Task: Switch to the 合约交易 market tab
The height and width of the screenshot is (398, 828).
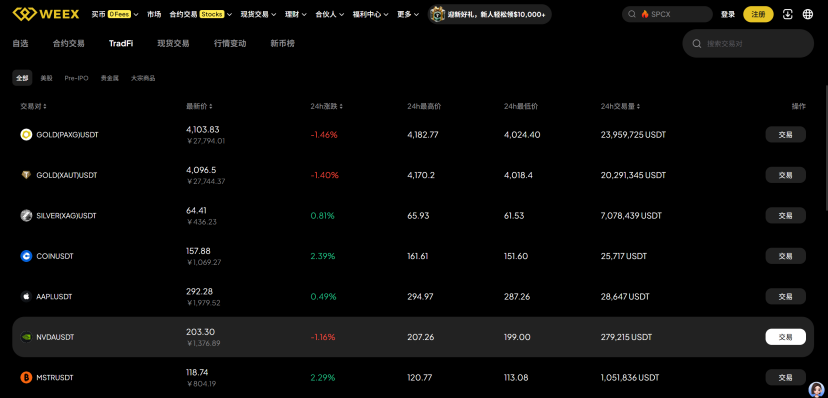Action: coord(69,44)
